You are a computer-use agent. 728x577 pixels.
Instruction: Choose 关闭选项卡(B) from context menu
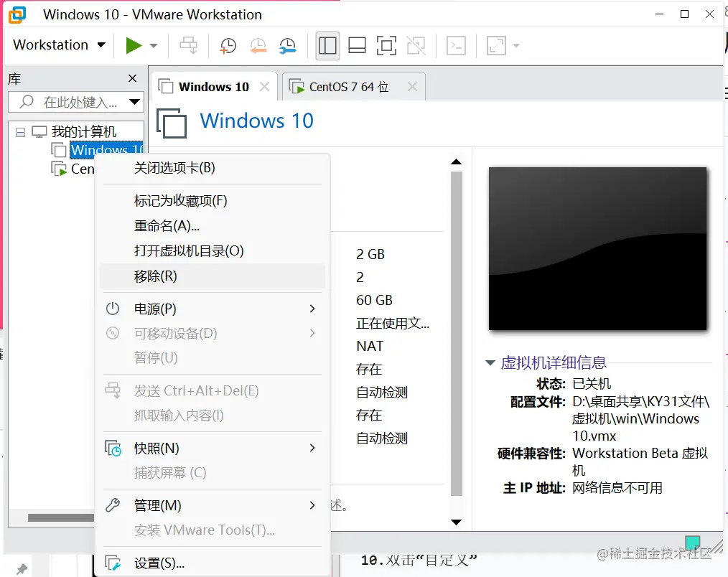coord(213,168)
